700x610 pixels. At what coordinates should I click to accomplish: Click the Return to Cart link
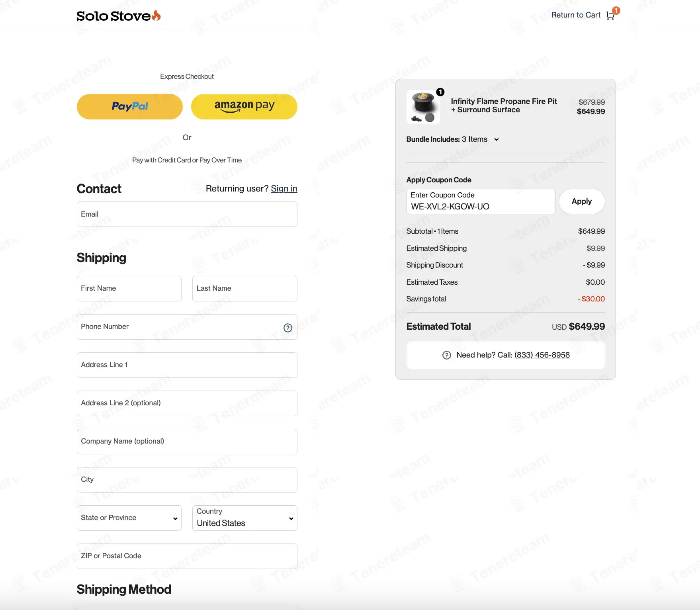(576, 15)
